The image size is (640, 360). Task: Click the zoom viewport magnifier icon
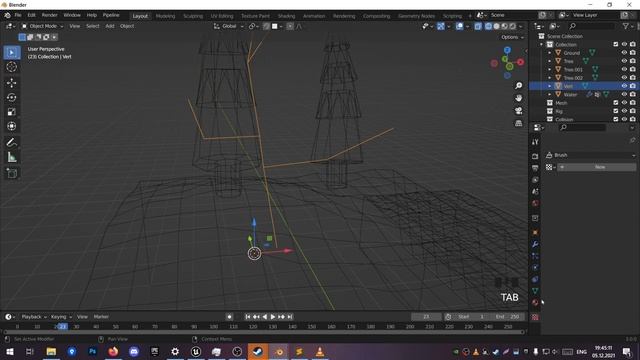pyautogui.click(x=518, y=85)
